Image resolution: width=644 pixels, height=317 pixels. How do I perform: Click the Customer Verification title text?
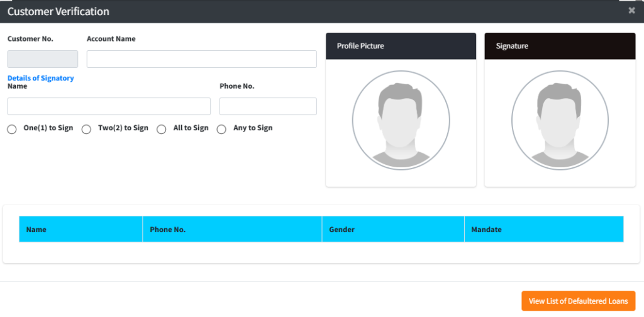(x=58, y=11)
